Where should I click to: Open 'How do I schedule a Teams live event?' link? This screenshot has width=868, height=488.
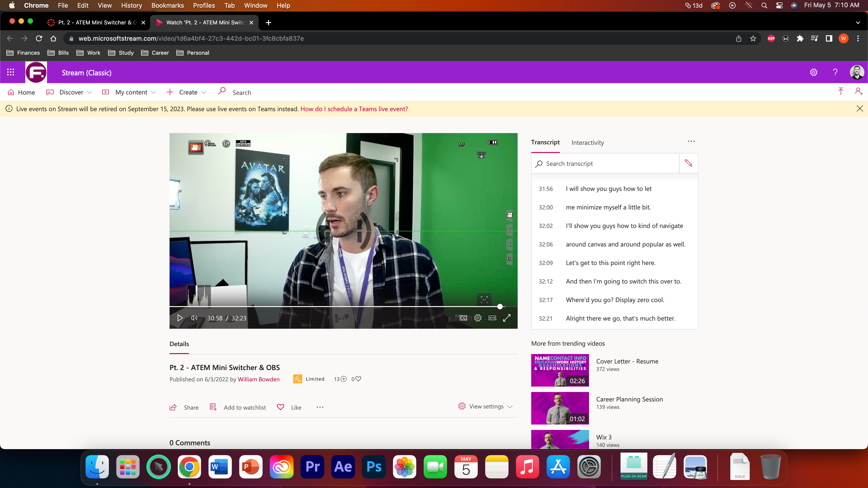[x=354, y=109]
